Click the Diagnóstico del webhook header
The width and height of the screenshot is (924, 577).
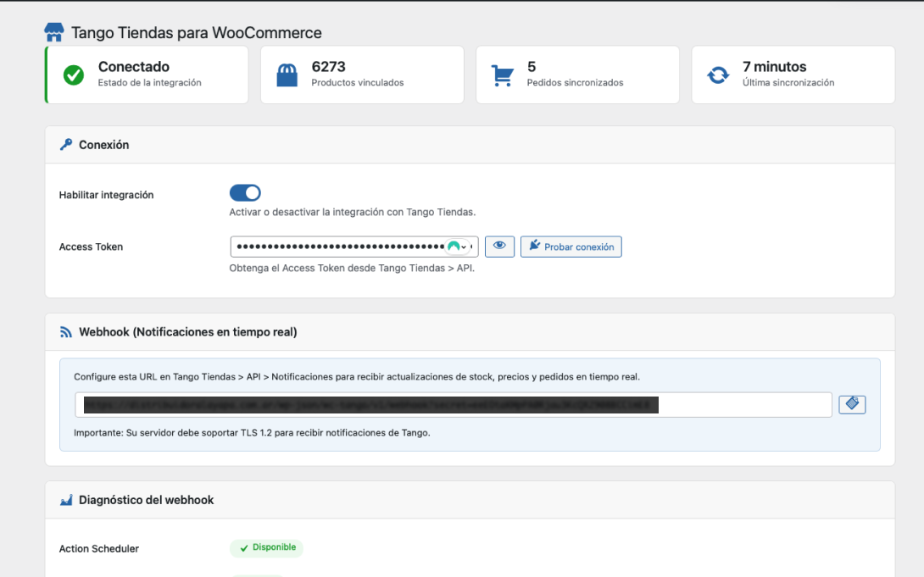coord(470,500)
